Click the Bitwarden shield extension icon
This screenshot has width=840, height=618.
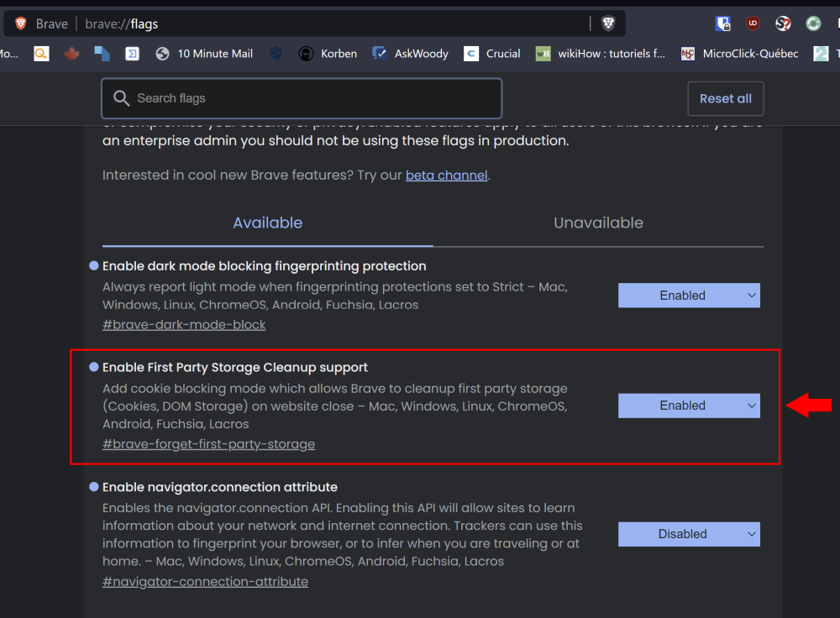click(x=722, y=24)
